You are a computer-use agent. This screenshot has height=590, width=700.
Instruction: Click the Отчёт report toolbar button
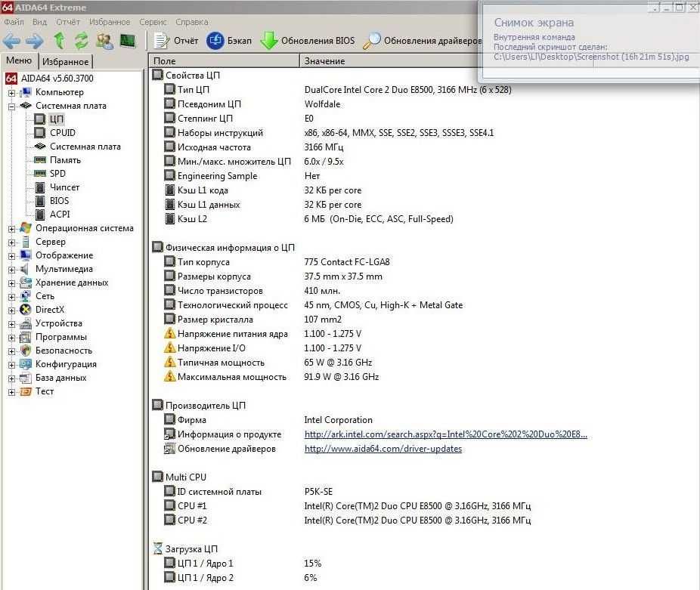(176, 41)
